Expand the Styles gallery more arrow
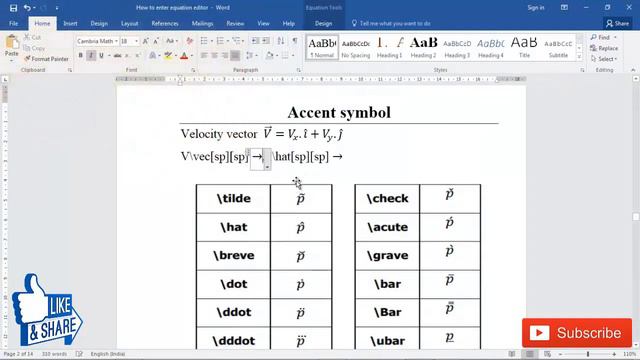Image resolution: width=640 pixels, height=360 pixels. 579,57
